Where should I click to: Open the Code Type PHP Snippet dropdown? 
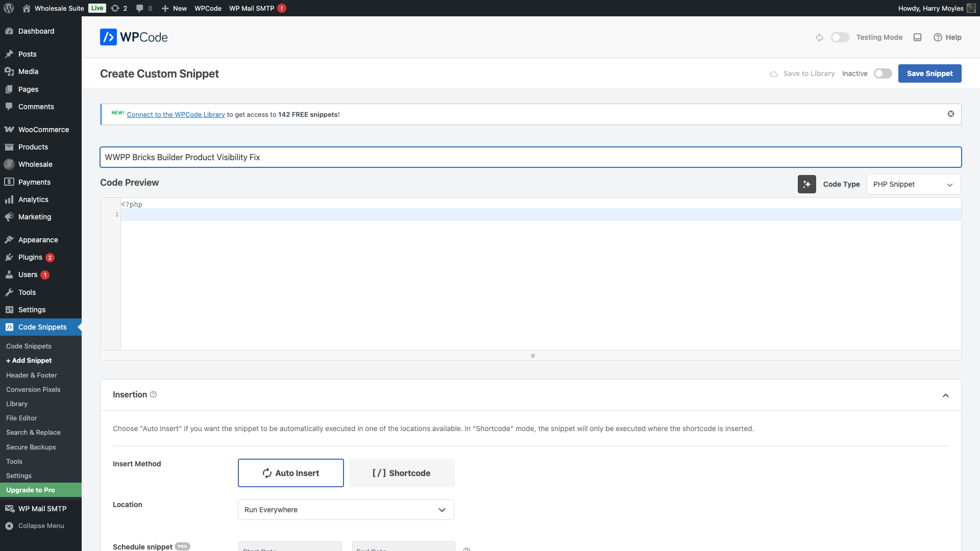tap(913, 184)
